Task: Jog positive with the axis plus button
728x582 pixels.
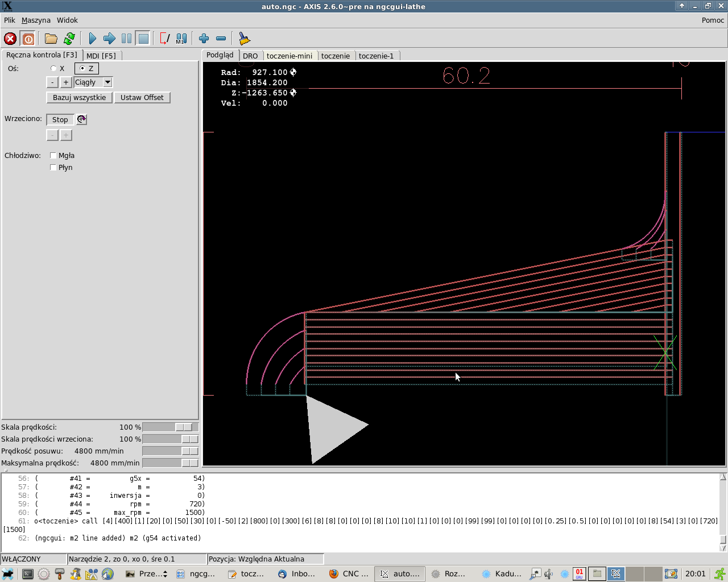Action: tap(66, 82)
